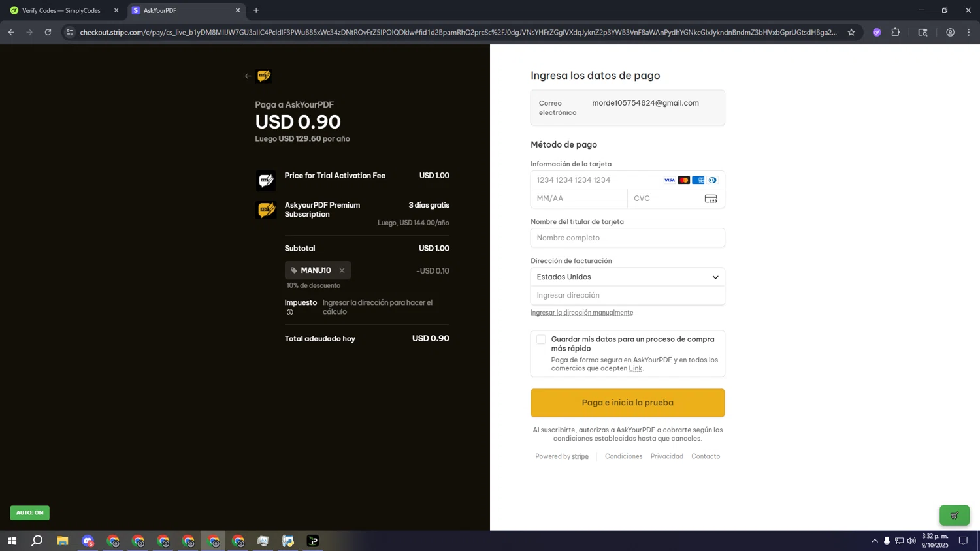The height and width of the screenshot is (551, 980).
Task: Click Ingresar la dirección manualmente link
Action: tap(581, 313)
